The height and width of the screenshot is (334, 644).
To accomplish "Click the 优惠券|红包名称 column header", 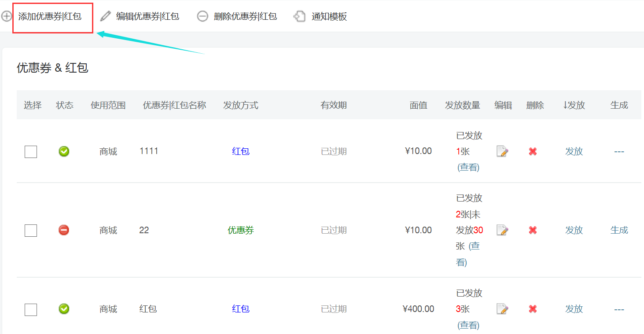I will click(175, 105).
